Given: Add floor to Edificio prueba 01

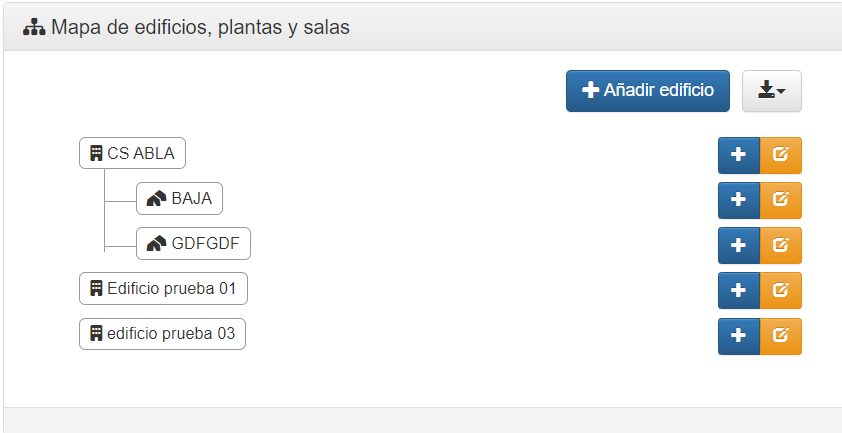Looking at the screenshot, I should pyautogui.click(x=739, y=291).
